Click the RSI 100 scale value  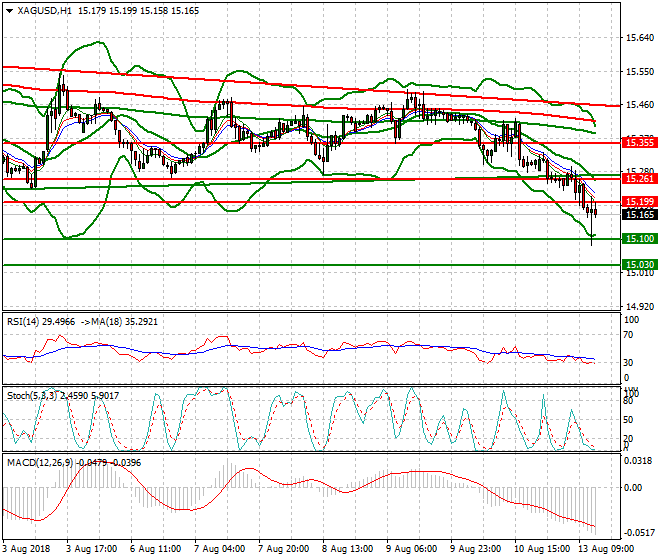(x=631, y=320)
